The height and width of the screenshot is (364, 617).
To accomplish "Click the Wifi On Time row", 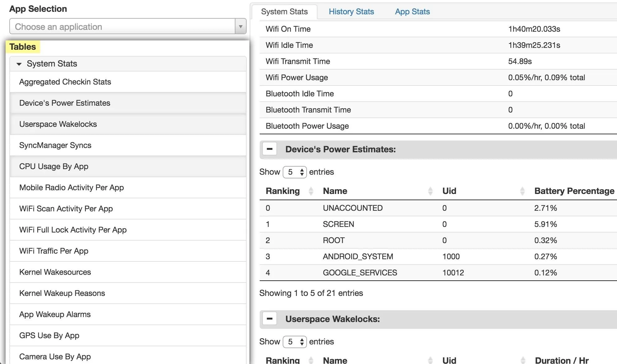I will (x=438, y=29).
